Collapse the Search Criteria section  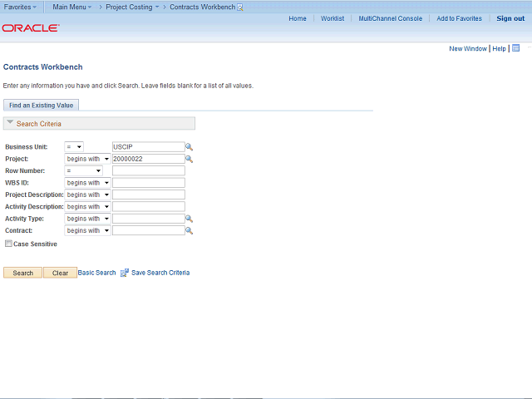click(x=10, y=122)
